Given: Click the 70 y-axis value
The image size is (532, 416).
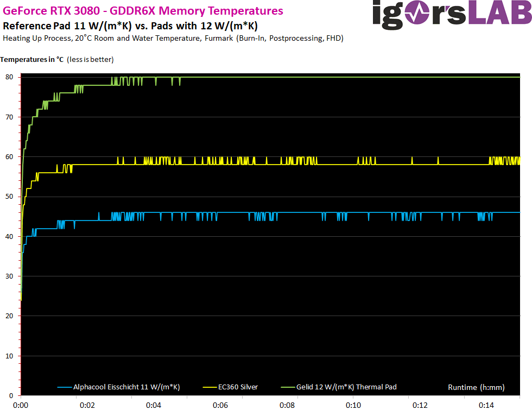Looking at the screenshot, I should tap(9, 117).
